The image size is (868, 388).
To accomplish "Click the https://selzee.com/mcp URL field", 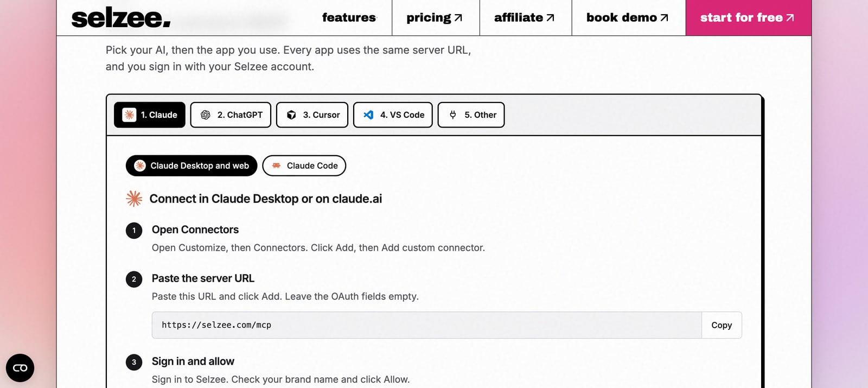I will [x=426, y=325].
